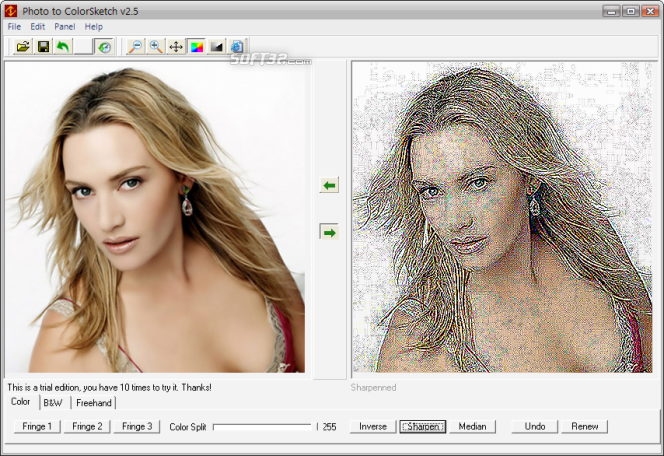Screen dimensions: 664x456
Task: Click the Inverse button
Action: 373,426
